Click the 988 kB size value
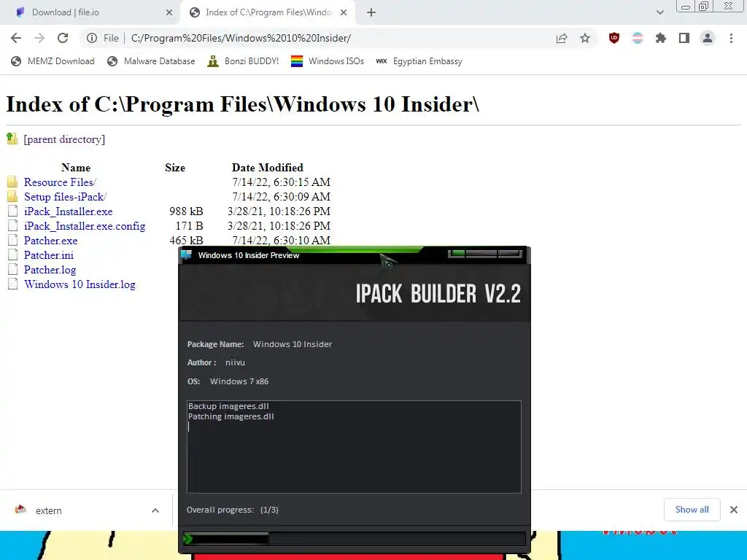Image resolution: width=747 pixels, height=560 pixels. point(186,211)
